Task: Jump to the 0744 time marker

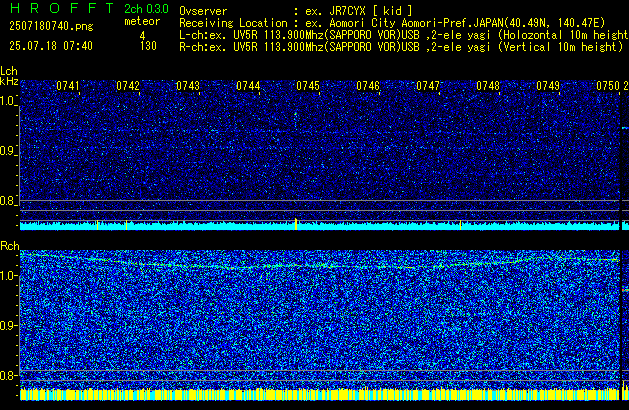Action: coord(248,86)
